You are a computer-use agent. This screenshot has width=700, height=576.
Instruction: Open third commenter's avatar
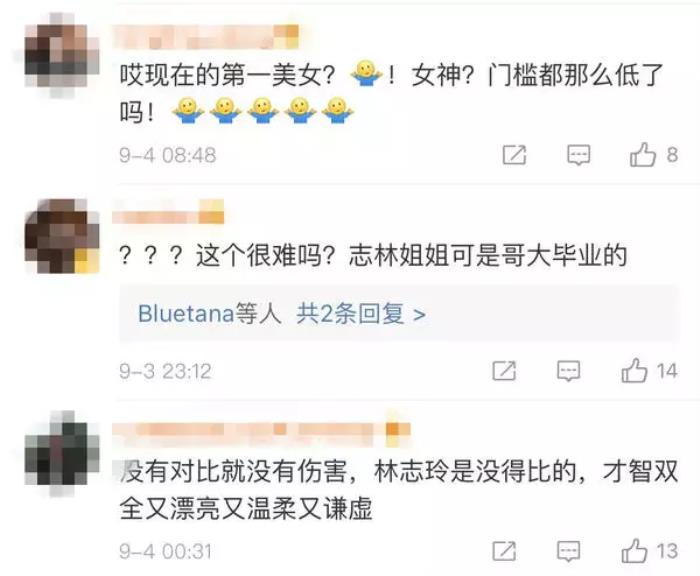[62, 454]
